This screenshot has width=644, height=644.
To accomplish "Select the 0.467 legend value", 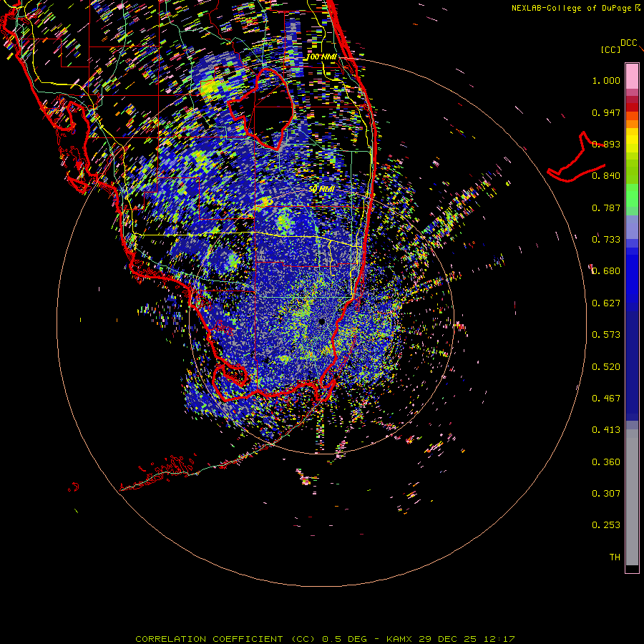I will (x=606, y=399).
